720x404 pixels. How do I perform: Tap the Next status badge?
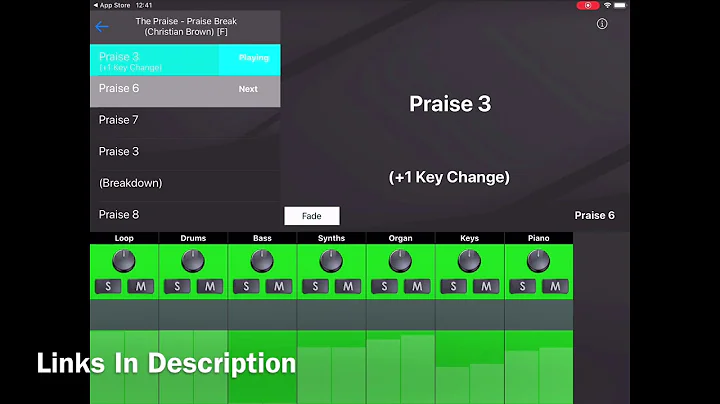click(248, 89)
